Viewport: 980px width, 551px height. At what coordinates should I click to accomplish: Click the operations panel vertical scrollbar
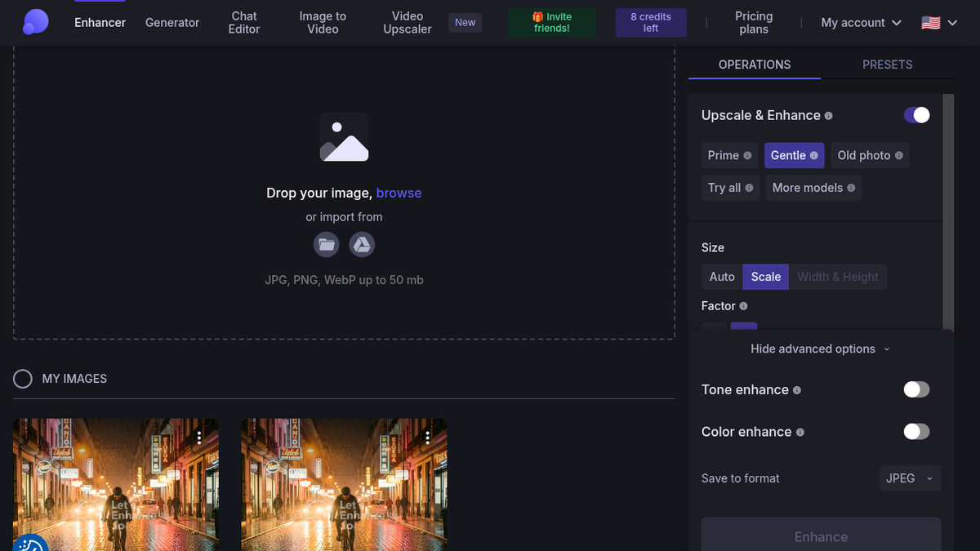pos(948,212)
